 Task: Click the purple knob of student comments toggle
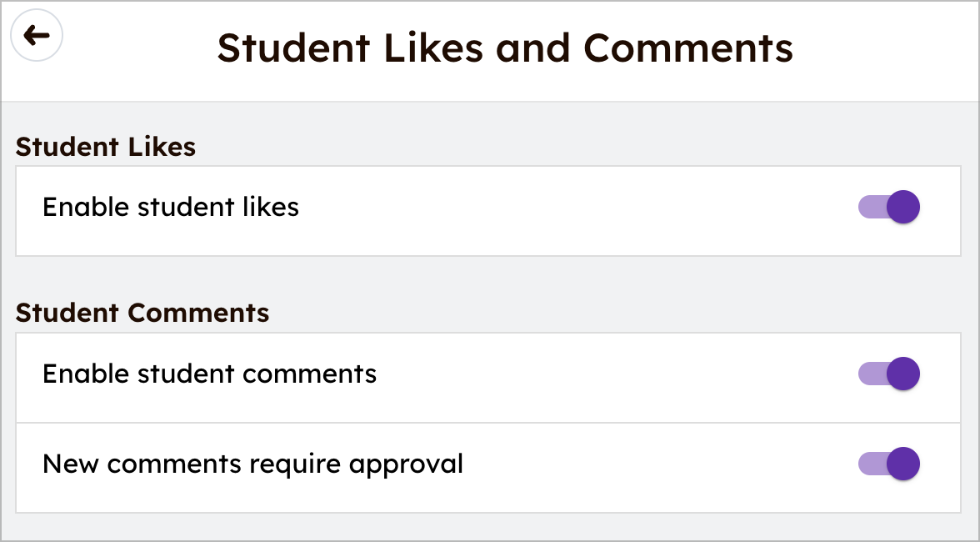point(903,374)
